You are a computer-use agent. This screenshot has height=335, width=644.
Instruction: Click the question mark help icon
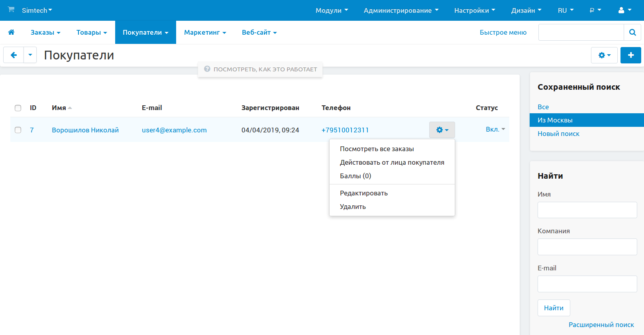point(207,69)
